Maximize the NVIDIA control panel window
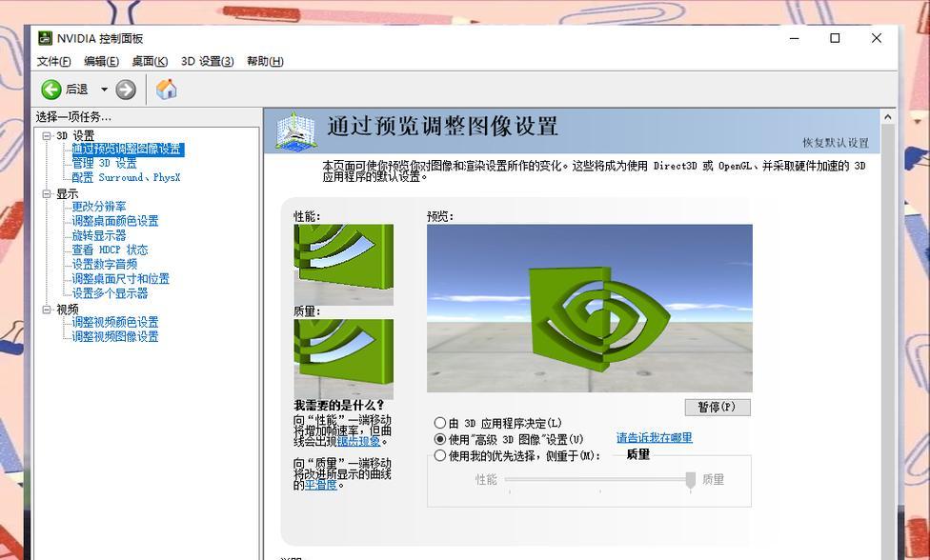 pyautogui.click(x=835, y=38)
